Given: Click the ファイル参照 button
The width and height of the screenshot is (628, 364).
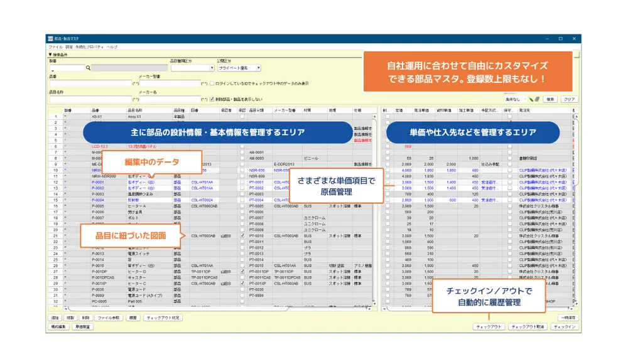Looking at the screenshot, I should coord(109,318).
